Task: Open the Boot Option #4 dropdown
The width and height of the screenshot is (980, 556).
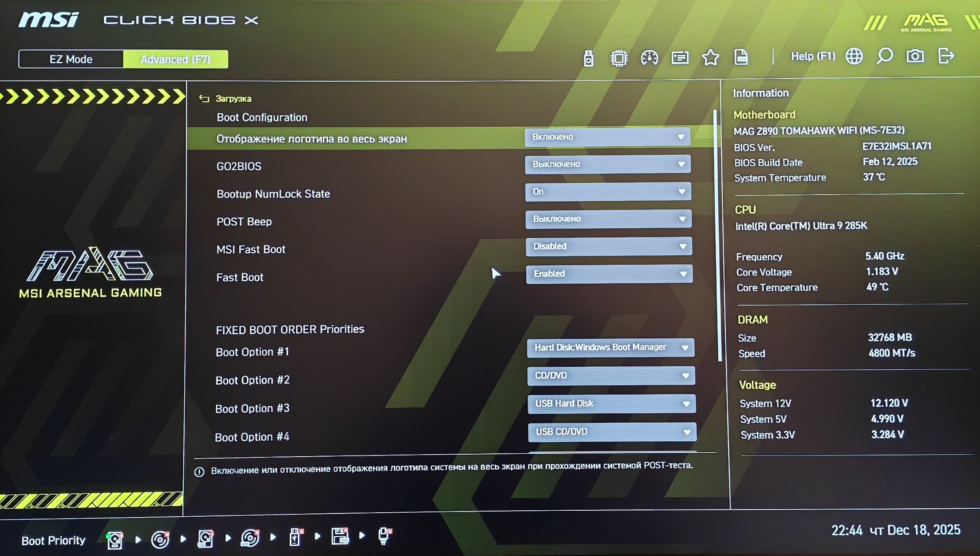Action: pyautogui.click(x=612, y=432)
